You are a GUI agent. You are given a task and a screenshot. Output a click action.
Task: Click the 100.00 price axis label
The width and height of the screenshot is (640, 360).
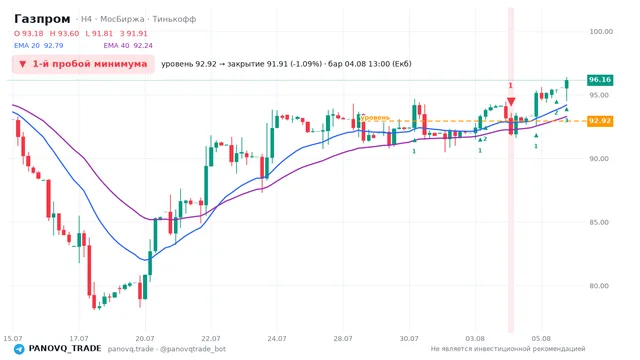(601, 31)
